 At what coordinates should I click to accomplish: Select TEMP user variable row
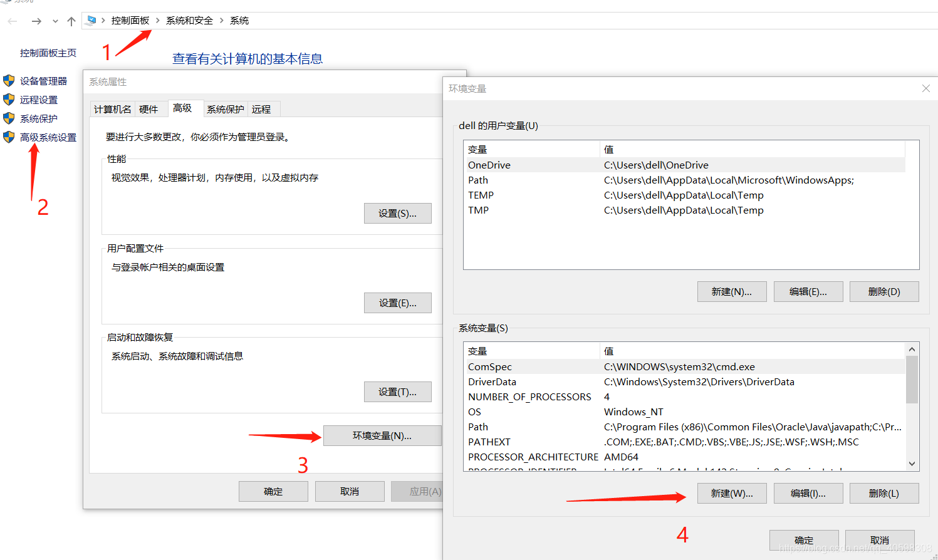coord(684,195)
